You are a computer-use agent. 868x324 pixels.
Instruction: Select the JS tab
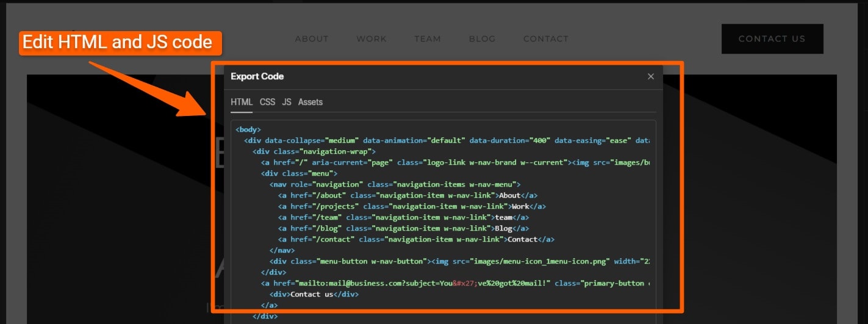click(x=287, y=102)
